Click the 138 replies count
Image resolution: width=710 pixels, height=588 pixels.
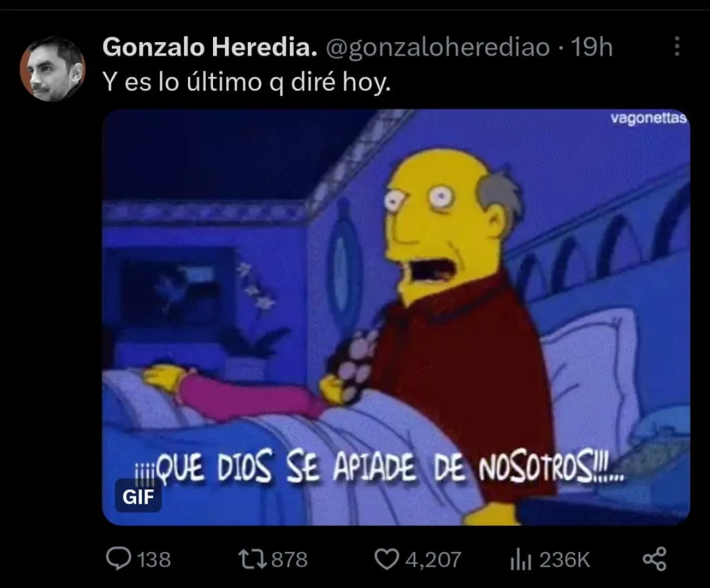pyautogui.click(x=154, y=559)
